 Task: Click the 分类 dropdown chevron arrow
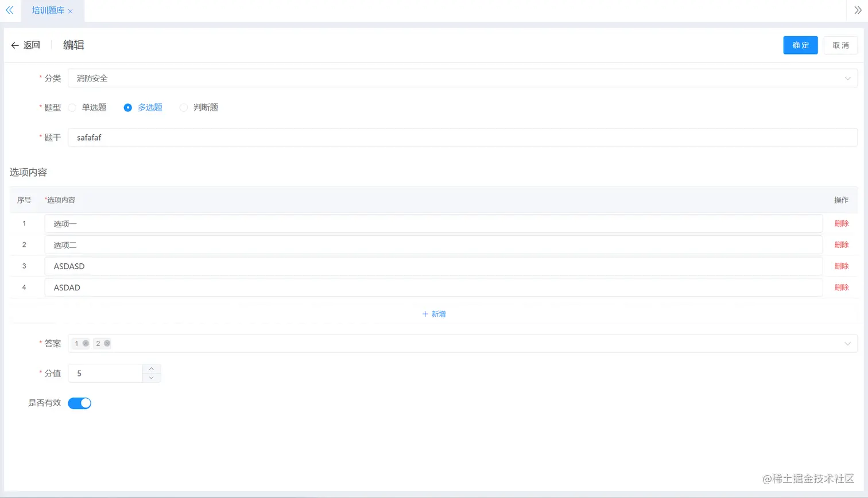click(848, 78)
